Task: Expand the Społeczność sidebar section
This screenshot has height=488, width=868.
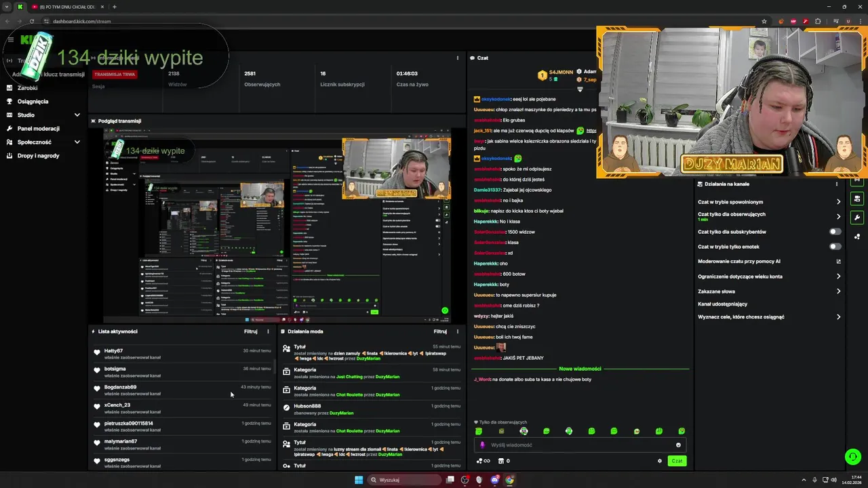Action: click(77, 142)
